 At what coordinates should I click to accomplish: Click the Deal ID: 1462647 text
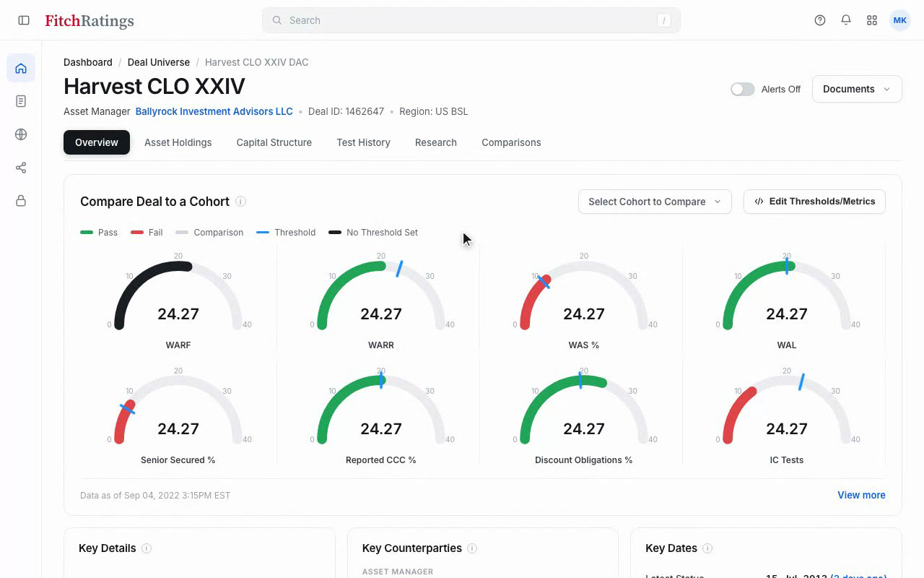tap(345, 111)
